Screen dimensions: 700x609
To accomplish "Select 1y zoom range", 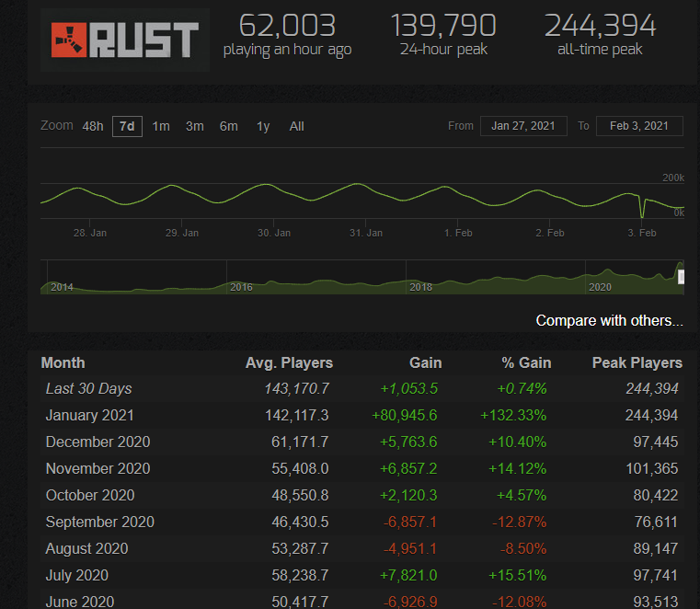I will click(263, 126).
